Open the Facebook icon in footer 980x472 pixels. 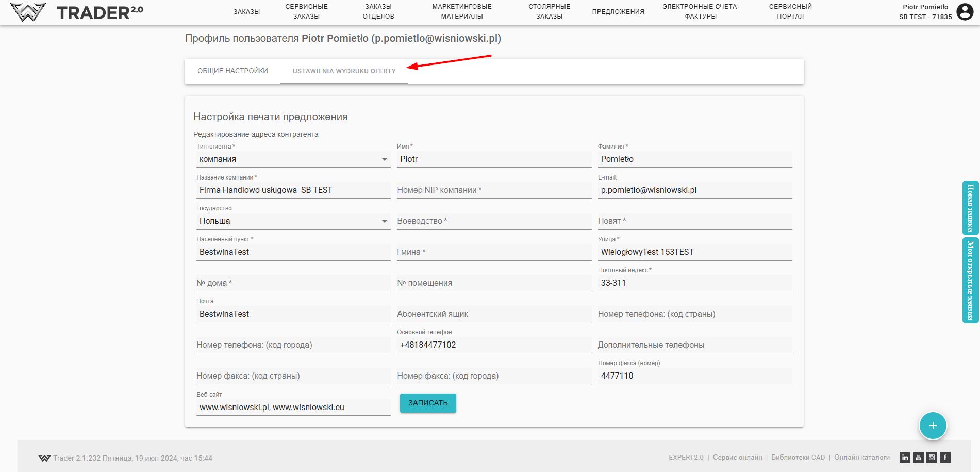click(945, 458)
